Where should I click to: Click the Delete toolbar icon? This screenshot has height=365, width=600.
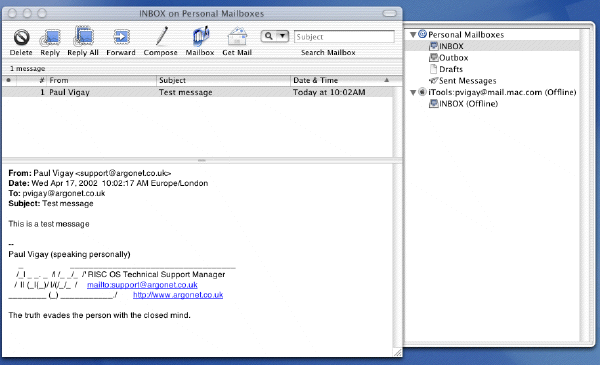click(x=21, y=37)
